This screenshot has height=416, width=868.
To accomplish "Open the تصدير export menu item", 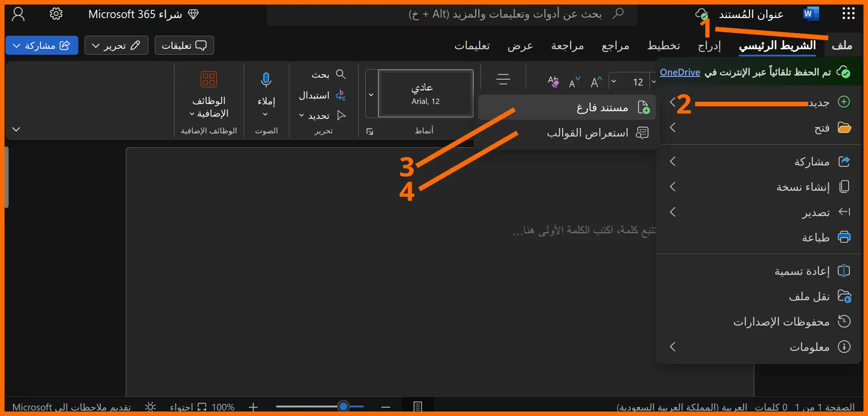I will pyautogui.click(x=759, y=212).
